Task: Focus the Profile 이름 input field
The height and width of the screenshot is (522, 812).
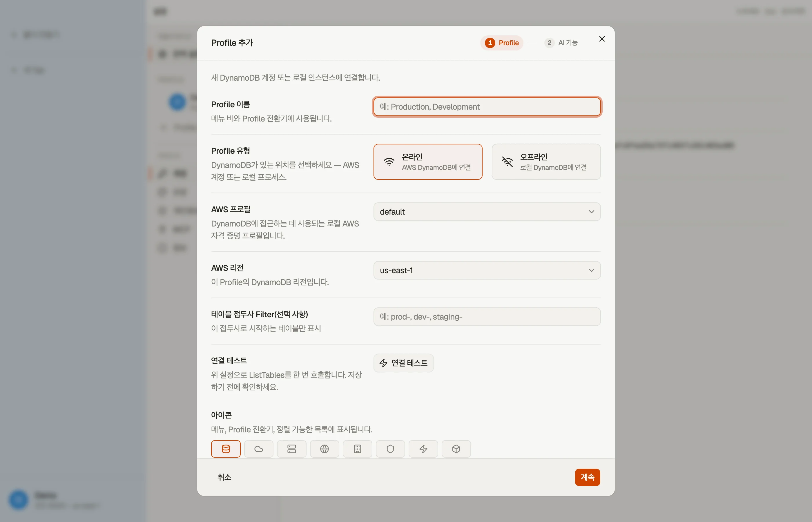Action: click(x=487, y=107)
